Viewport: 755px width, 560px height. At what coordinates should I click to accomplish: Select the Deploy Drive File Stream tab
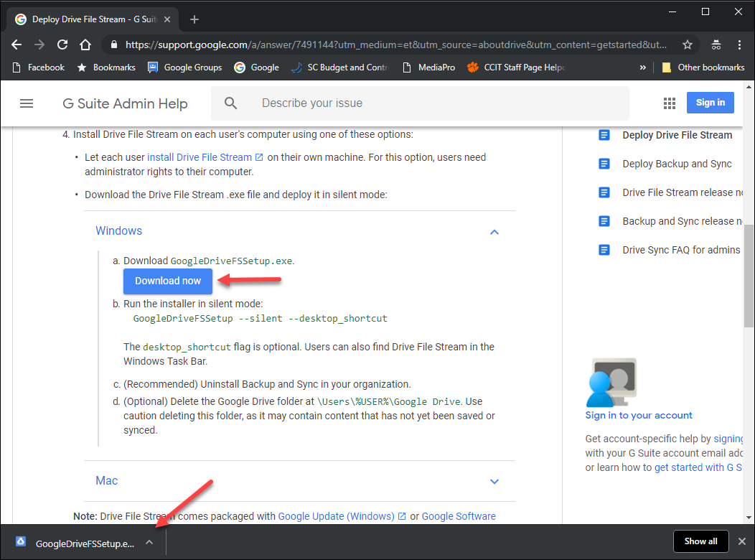(93, 19)
